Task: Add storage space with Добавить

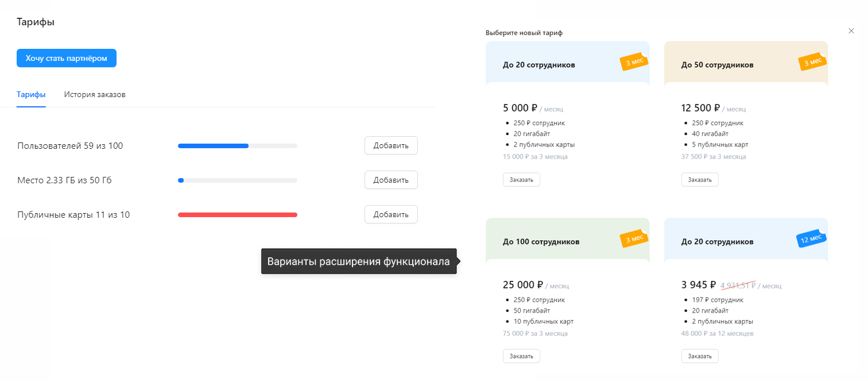Action: (x=391, y=180)
